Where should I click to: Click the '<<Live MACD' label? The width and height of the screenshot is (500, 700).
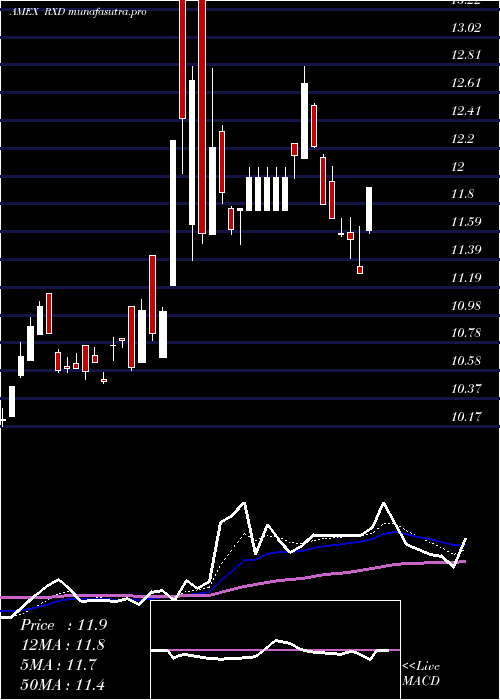421,673
